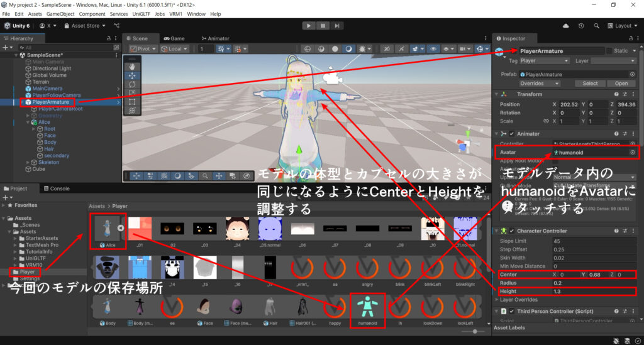Image resolution: width=644 pixels, height=345 pixels.
Task: Toggle the Static checkbox in Inspector
Action: 609,51
